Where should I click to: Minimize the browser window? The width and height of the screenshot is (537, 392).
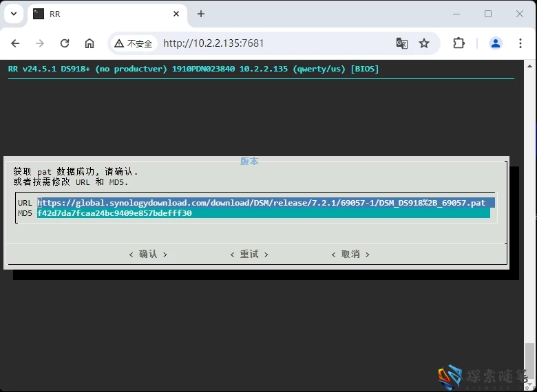point(456,14)
